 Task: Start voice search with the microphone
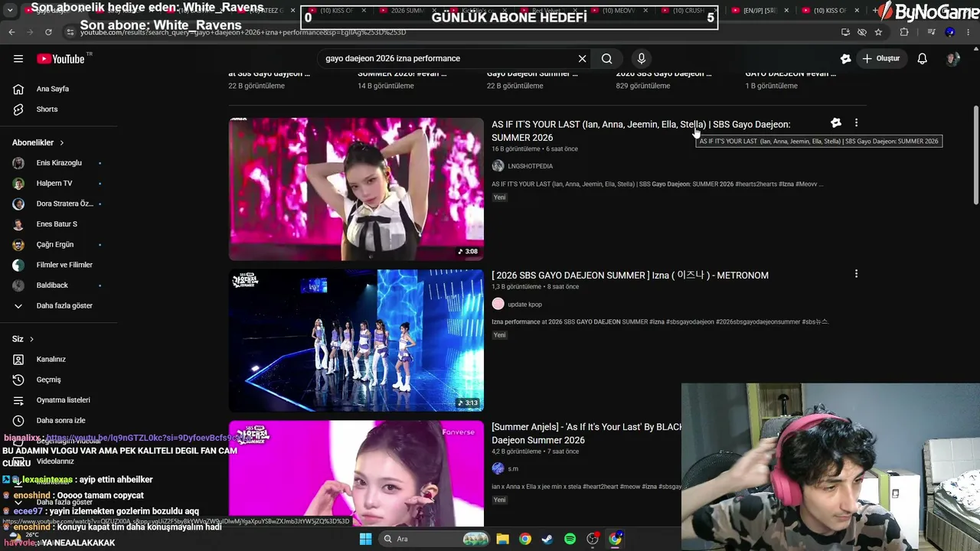pyautogui.click(x=642, y=58)
